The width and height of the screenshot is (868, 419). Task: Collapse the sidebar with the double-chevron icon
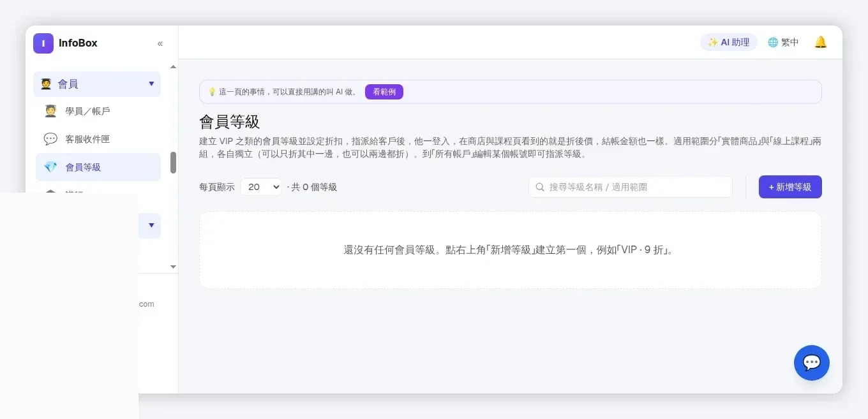[160, 43]
